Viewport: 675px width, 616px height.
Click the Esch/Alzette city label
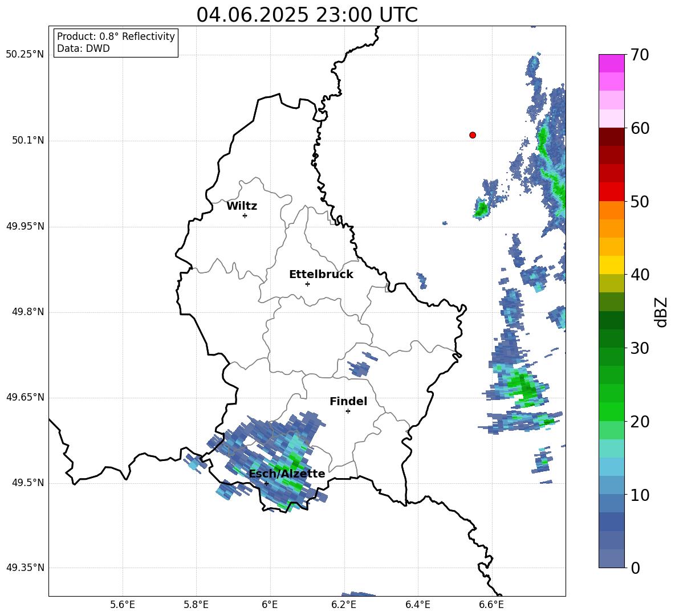point(287,474)
